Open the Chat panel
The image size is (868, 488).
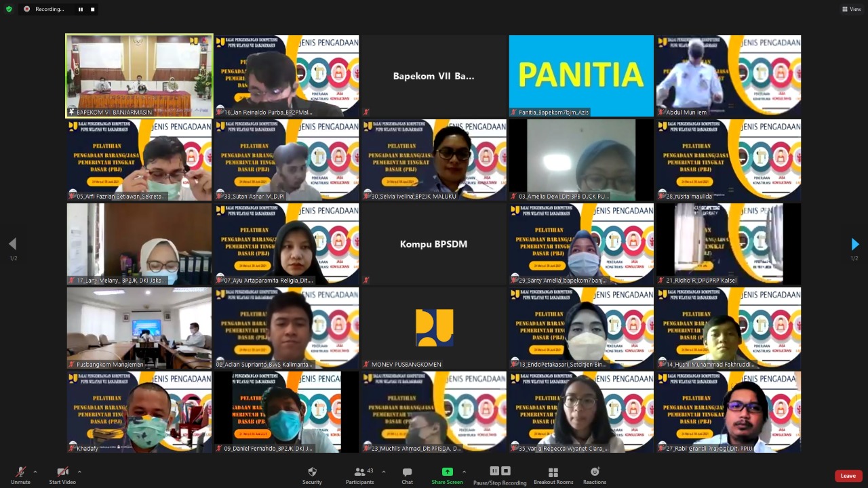coord(407,475)
